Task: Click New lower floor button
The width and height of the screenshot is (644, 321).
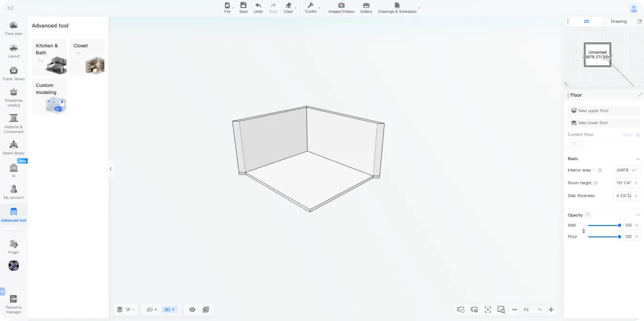Action: point(603,123)
